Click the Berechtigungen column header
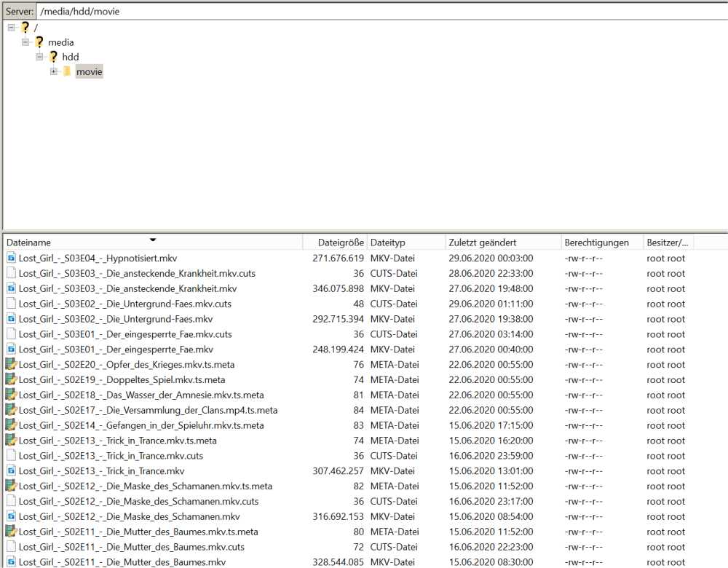This screenshot has width=728, height=568. [596, 242]
